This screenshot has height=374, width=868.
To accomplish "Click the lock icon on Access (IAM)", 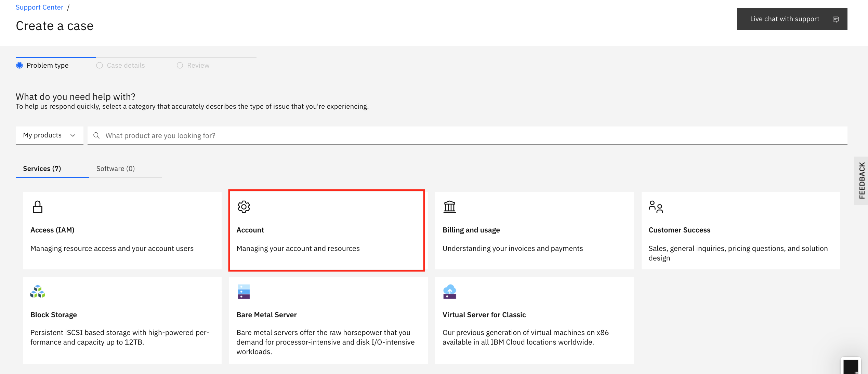I will click(x=38, y=207).
